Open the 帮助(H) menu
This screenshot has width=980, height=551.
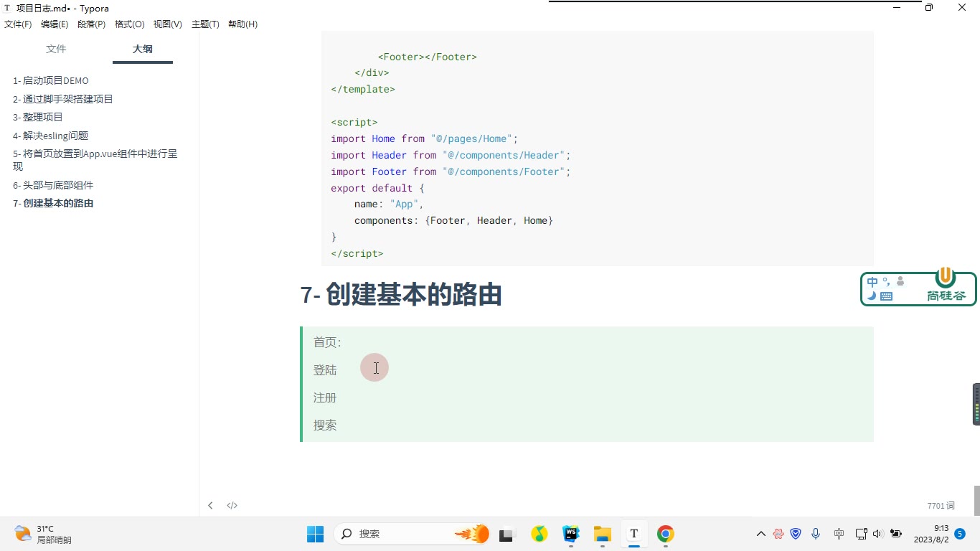tap(242, 24)
